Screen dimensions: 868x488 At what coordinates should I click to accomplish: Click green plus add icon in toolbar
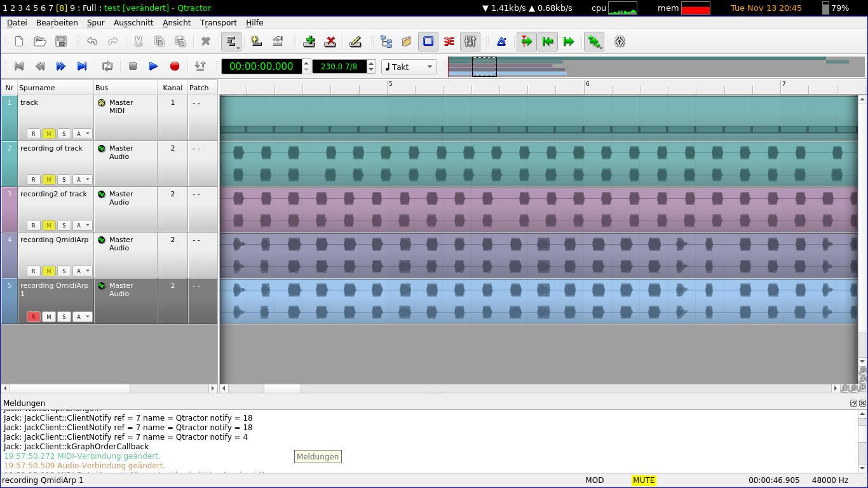click(309, 41)
